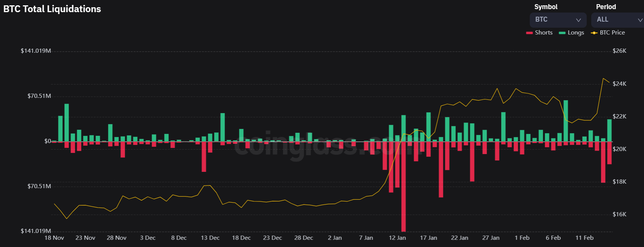Select the tallest green longs bar in November
This screenshot has width=644, height=247.
click(67, 122)
